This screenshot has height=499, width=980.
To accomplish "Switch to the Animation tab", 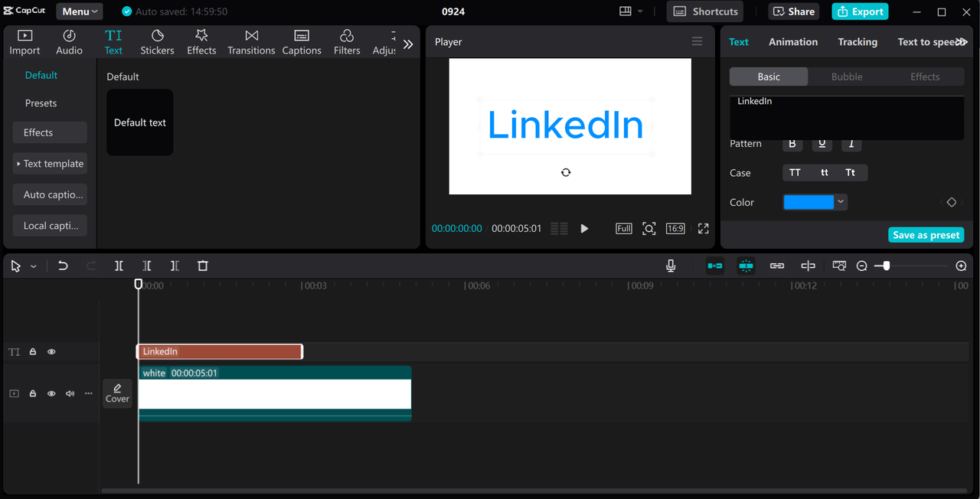I will (793, 42).
